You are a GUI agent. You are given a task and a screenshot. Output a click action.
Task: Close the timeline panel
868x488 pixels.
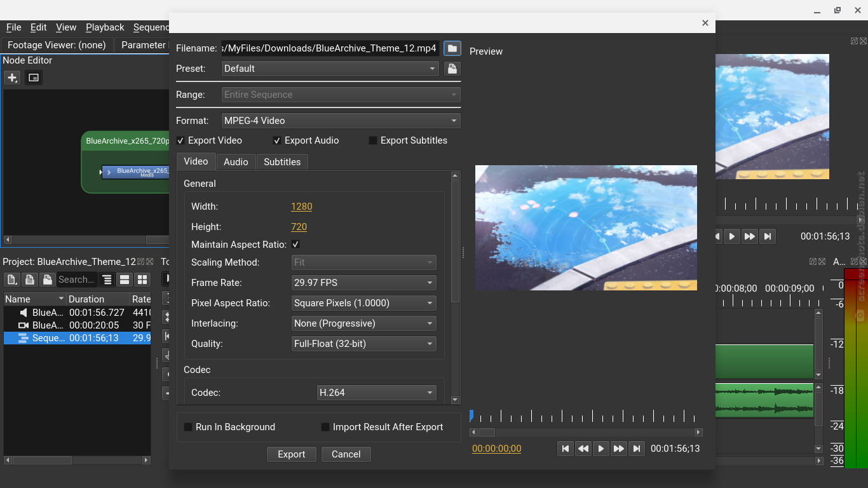[x=822, y=262]
